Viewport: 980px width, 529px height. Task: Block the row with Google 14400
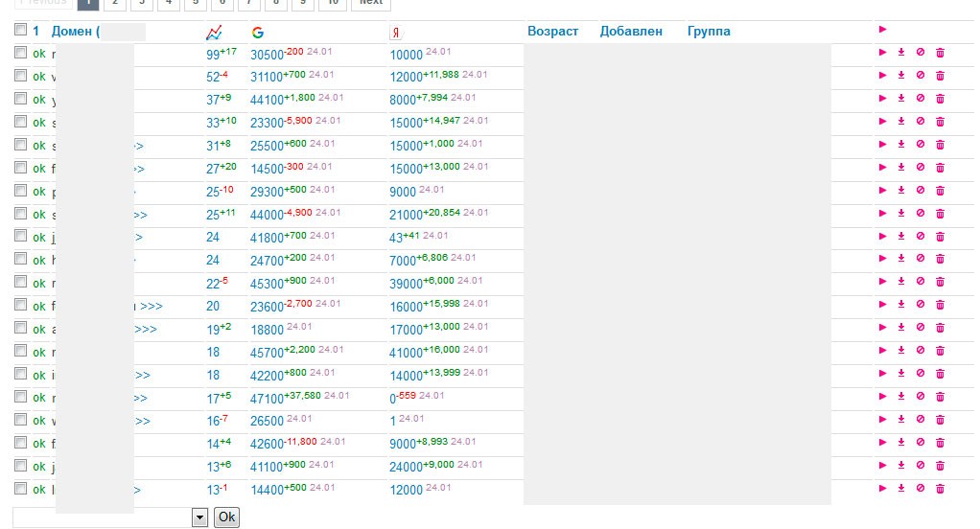coord(921,489)
